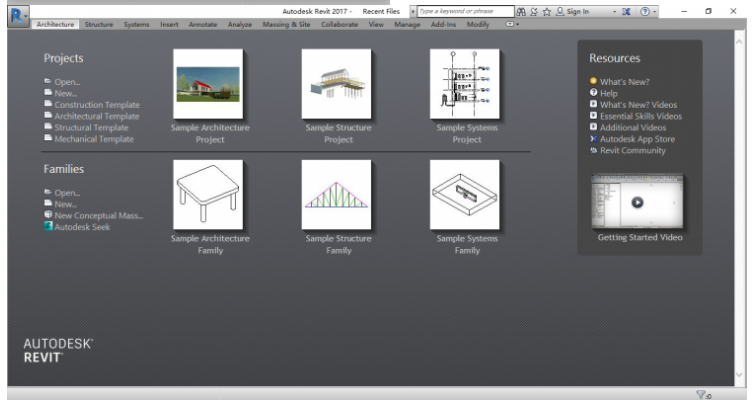Expand the Help dropdown arrow
This screenshot has height=404, width=756.
pos(654,12)
